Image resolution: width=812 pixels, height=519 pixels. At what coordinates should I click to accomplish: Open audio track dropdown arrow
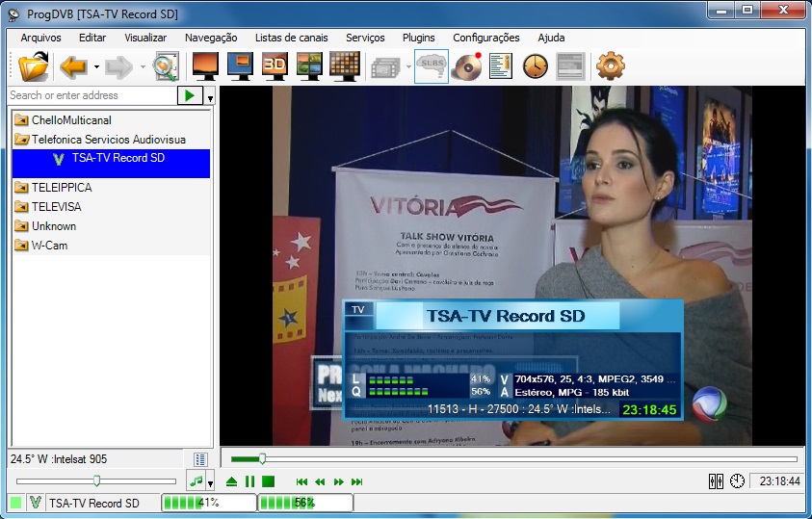click(210, 483)
